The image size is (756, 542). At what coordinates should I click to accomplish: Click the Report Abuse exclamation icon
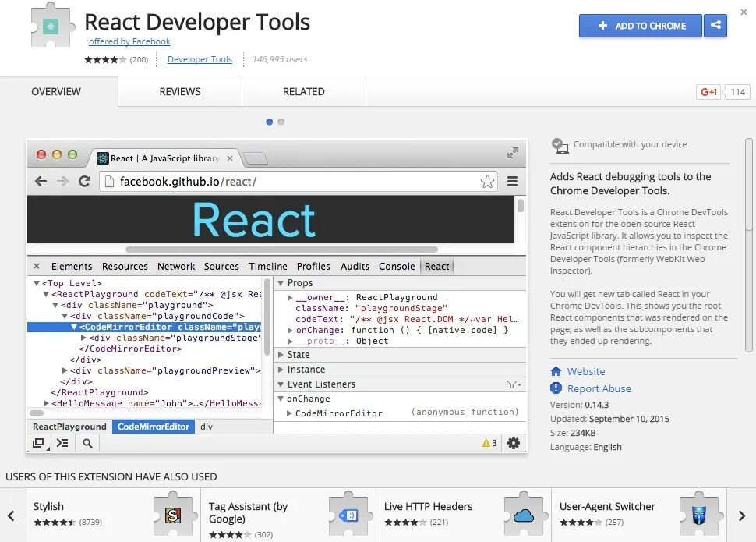point(556,388)
